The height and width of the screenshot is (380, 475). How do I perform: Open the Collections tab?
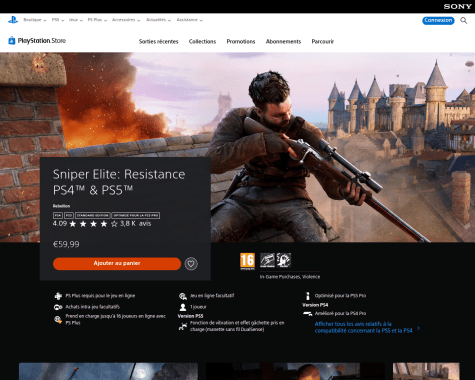202,42
